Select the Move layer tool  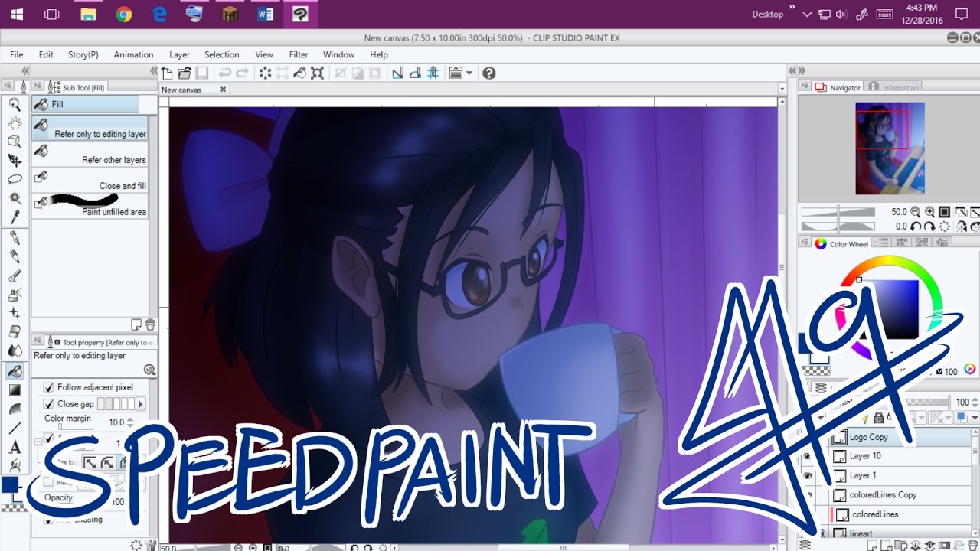point(15,160)
